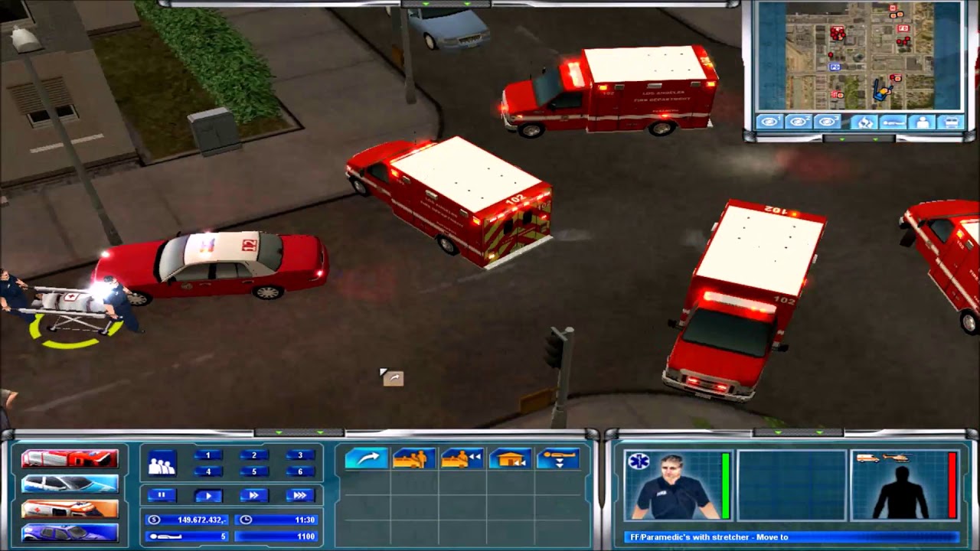Open the ambulance rescue vehicles category
The height and width of the screenshot is (551, 980).
tap(70, 508)
